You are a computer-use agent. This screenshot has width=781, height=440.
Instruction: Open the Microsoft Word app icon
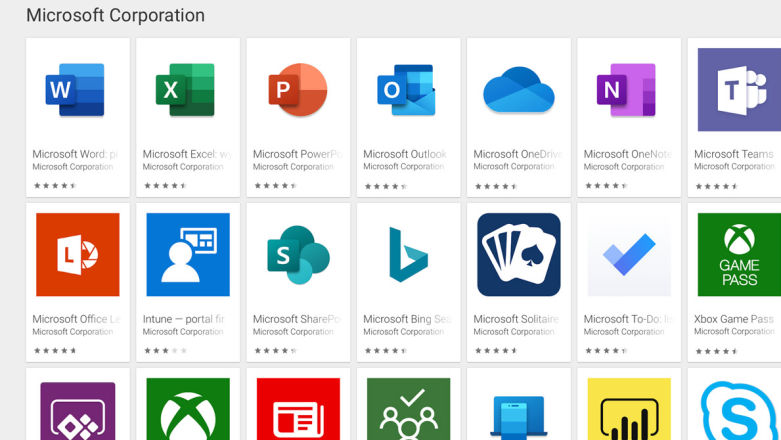75,90
